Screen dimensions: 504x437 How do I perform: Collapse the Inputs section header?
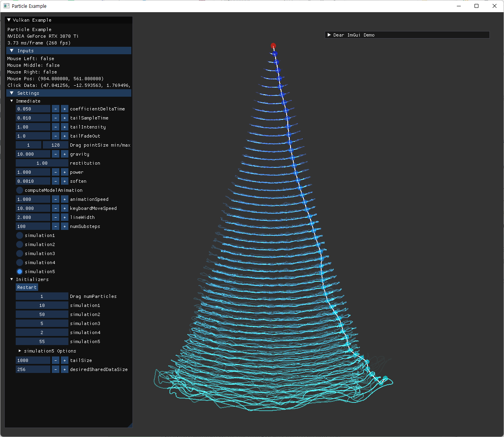pyautogui.click(x=69, y=51)
